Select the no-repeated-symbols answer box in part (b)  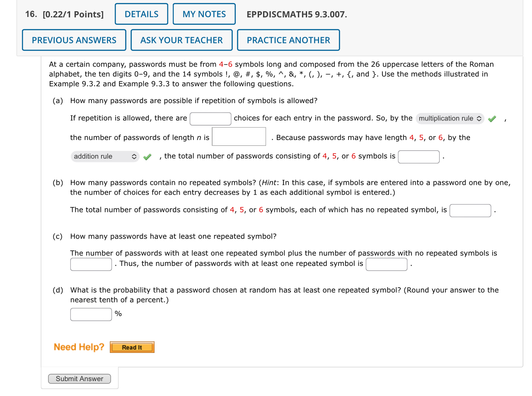[470, 210]
